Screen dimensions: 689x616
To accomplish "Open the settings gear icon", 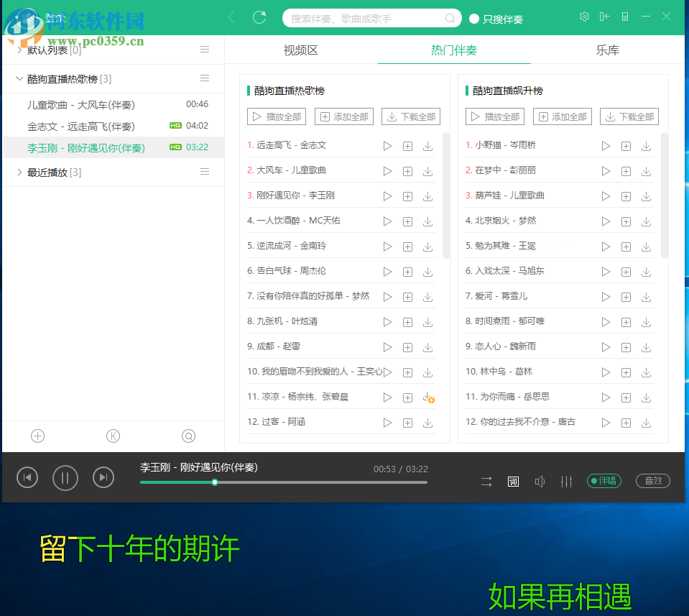I will [x=584, y=16].
